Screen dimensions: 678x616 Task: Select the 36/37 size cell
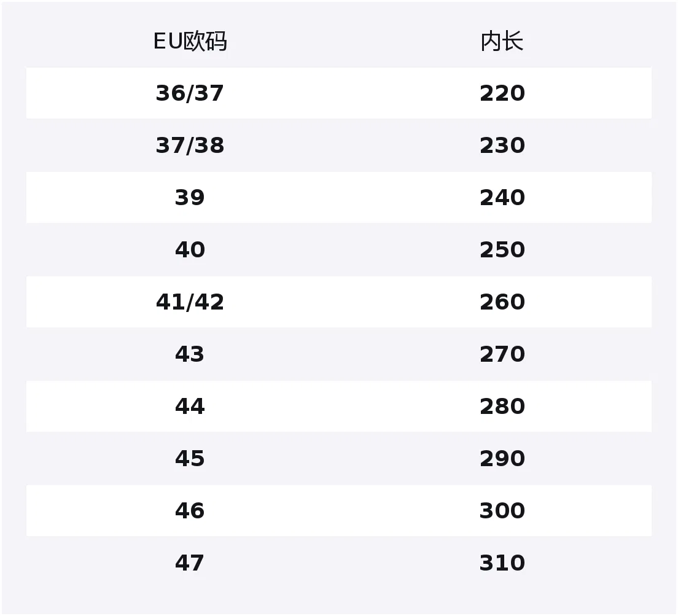pos(190,93)
